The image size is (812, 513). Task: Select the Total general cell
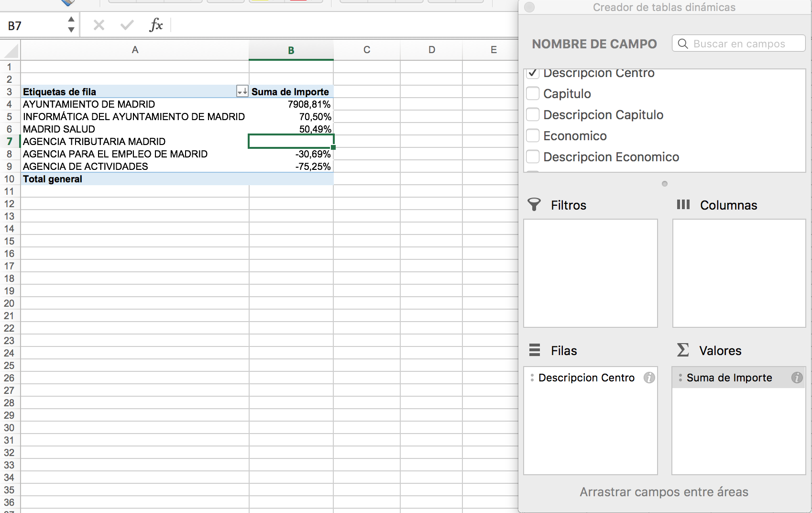135,179
